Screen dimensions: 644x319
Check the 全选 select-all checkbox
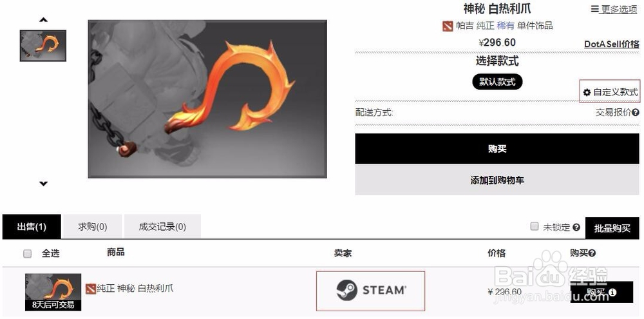click(x=28, y=254)
